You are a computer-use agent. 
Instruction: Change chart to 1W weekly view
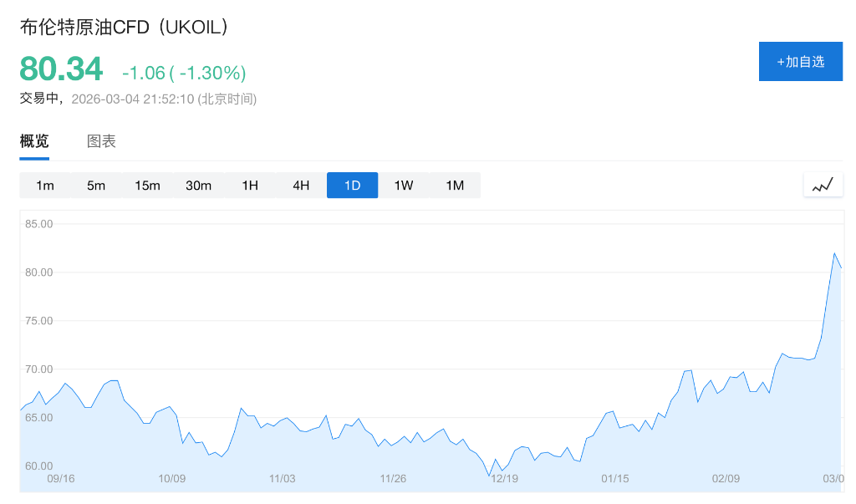pos(404,186)
